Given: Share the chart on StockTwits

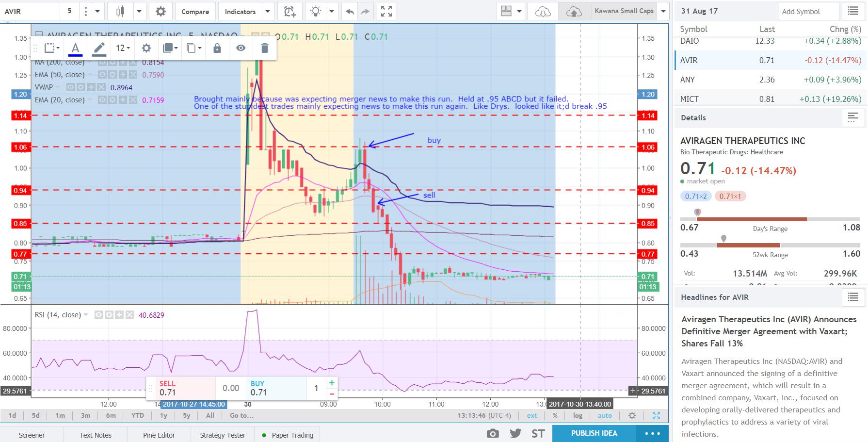Looking at the screenshot, I should pyautogui.click(x=538, y=433).
